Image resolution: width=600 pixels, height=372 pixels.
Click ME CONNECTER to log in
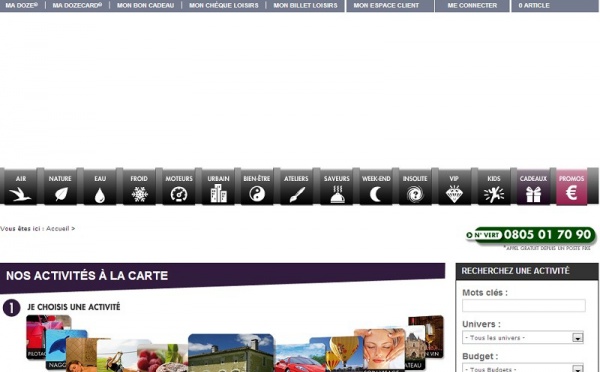click(472, 6)
